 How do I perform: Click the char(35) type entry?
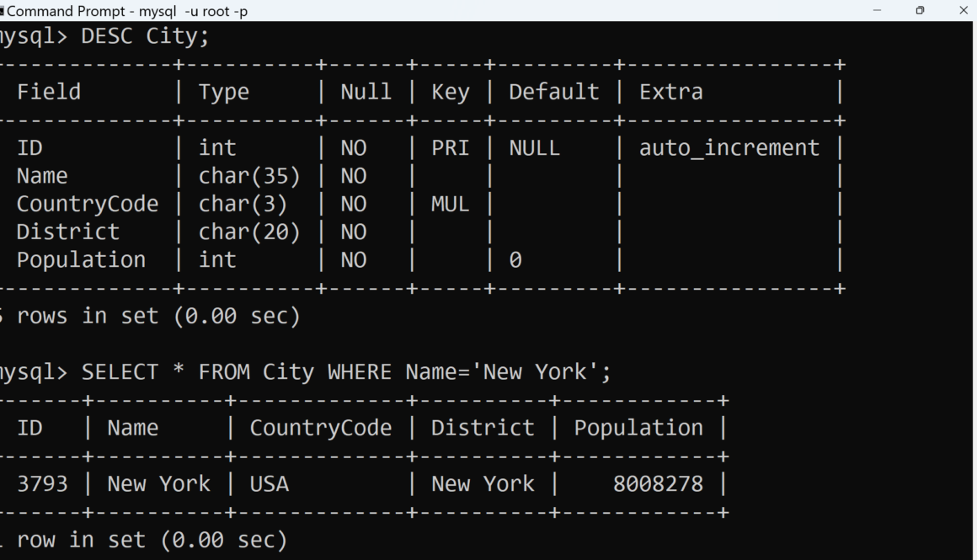pos(249,176)
